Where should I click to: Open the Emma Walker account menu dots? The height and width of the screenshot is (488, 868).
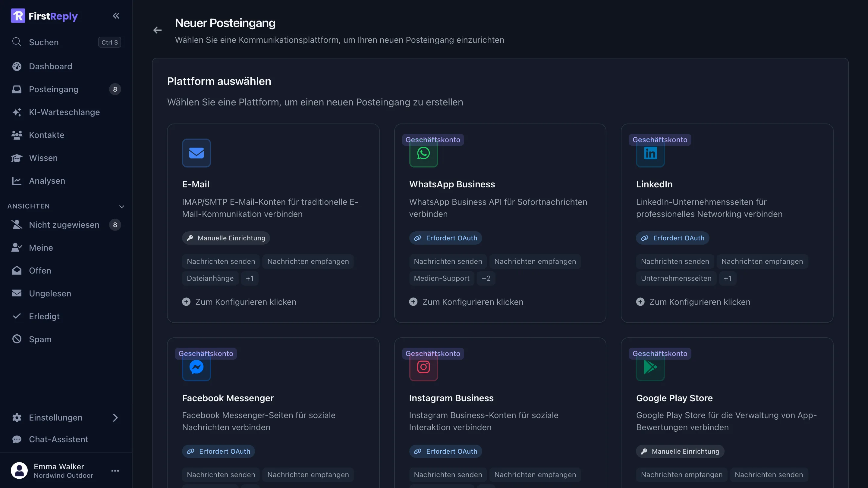point(115,471)
